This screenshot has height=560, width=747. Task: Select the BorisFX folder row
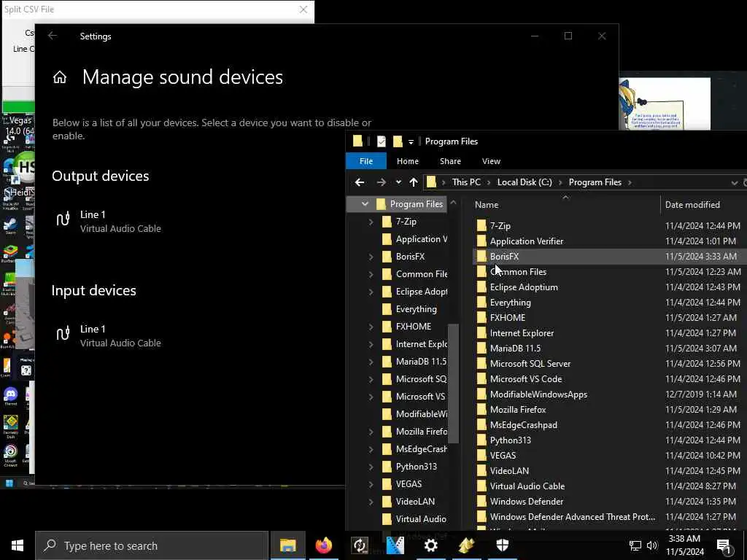(x=609, y=256)
